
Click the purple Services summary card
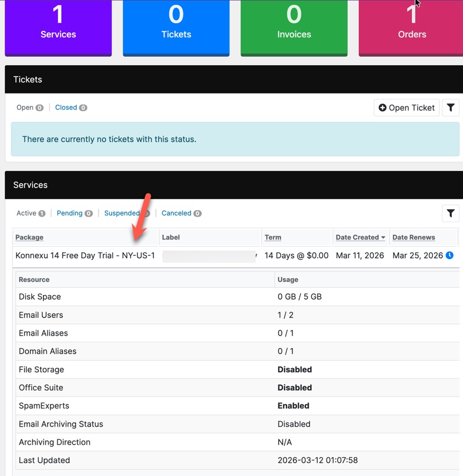click(x=58, y=28)
